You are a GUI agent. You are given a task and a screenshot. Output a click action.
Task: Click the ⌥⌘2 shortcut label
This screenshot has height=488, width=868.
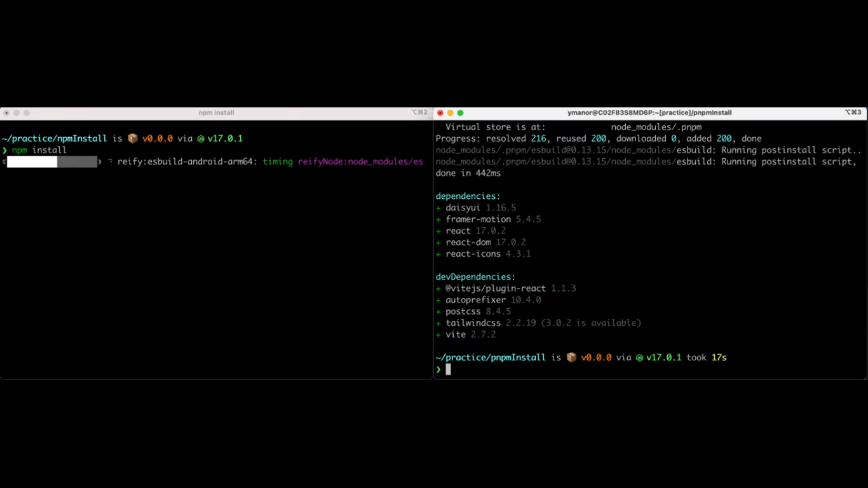419,112
